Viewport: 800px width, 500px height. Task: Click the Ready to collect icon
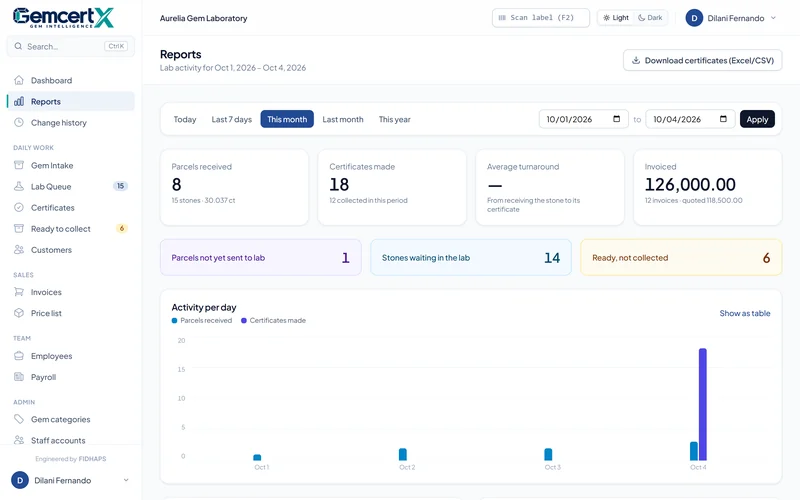(x=19, y=229)
